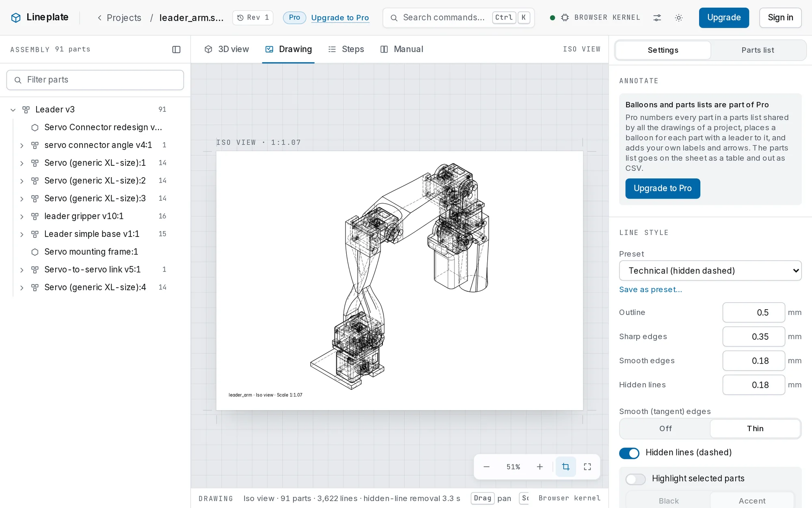Viewport: 812px width, 508px height.
Task: Set smooth tangent edges to Off
Action: coord(665,428)
